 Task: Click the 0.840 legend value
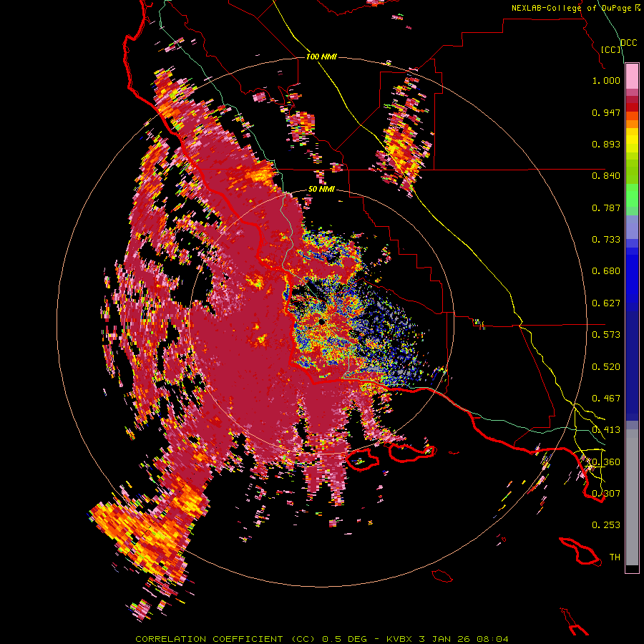[x=606, y=176]
